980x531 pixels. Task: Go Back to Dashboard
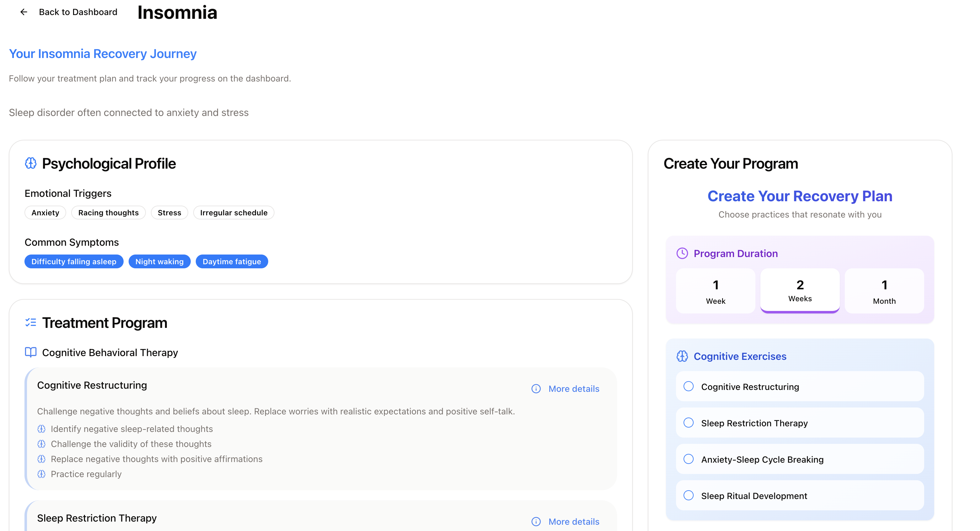tap(78, 12)
